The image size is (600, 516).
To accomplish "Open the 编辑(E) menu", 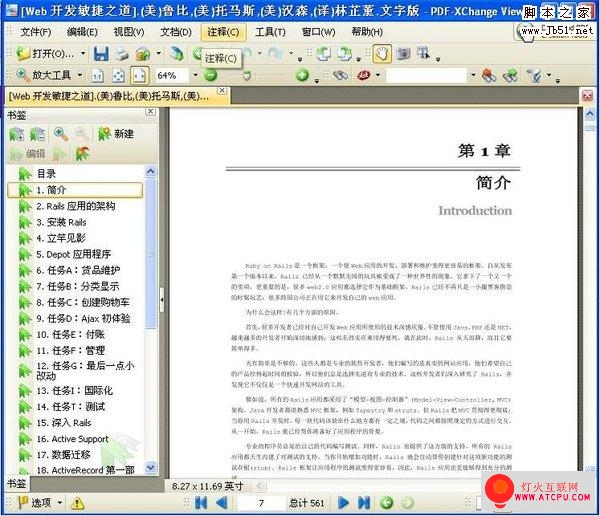I will 82,32.
